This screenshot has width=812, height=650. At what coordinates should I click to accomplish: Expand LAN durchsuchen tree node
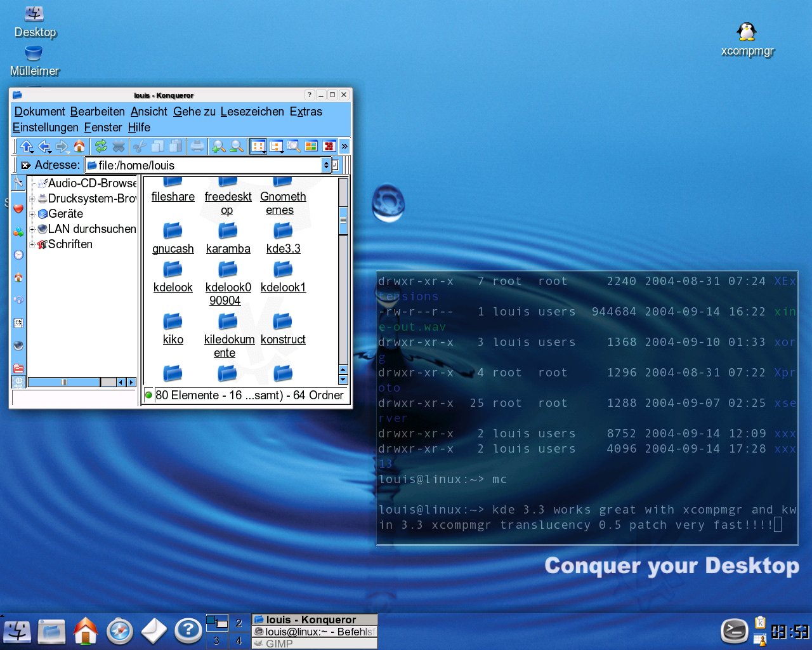point(32,229)
